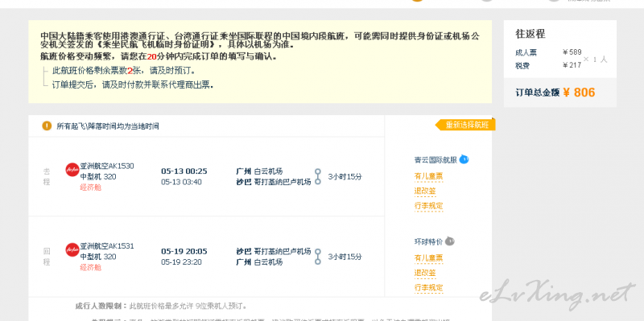
Task: Click the AirAsia logo for flight AK1530
Action: click(x=72, y=170)
